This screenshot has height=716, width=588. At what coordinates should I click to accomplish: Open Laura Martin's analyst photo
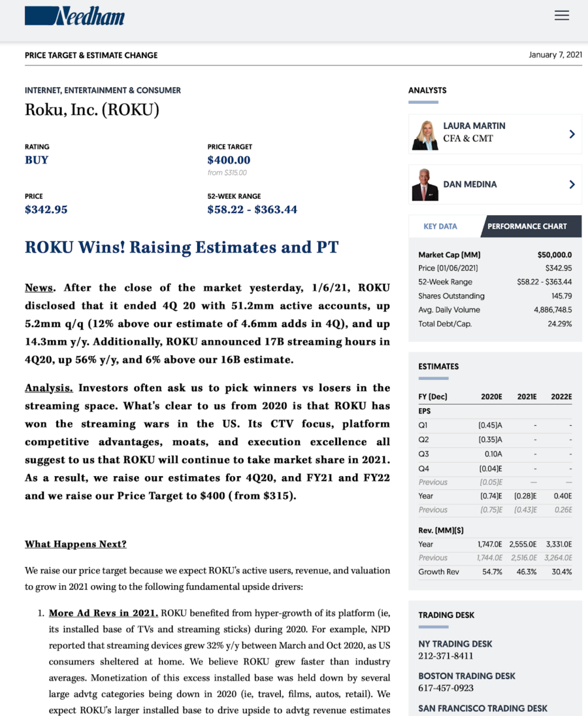tap(425, 135)
